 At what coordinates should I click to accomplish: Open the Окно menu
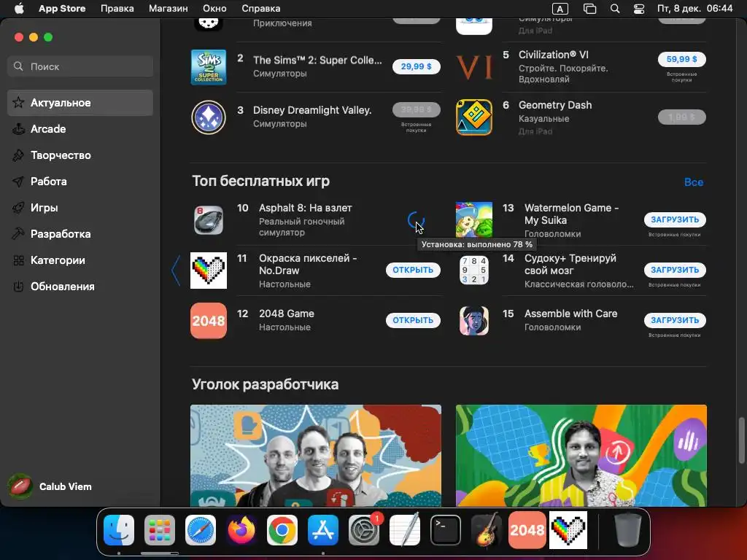point(214,9)
